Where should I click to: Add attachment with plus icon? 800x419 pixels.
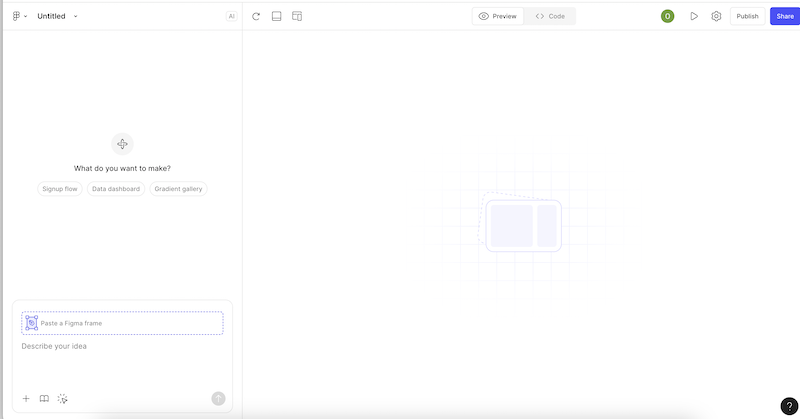click(26, 399)
